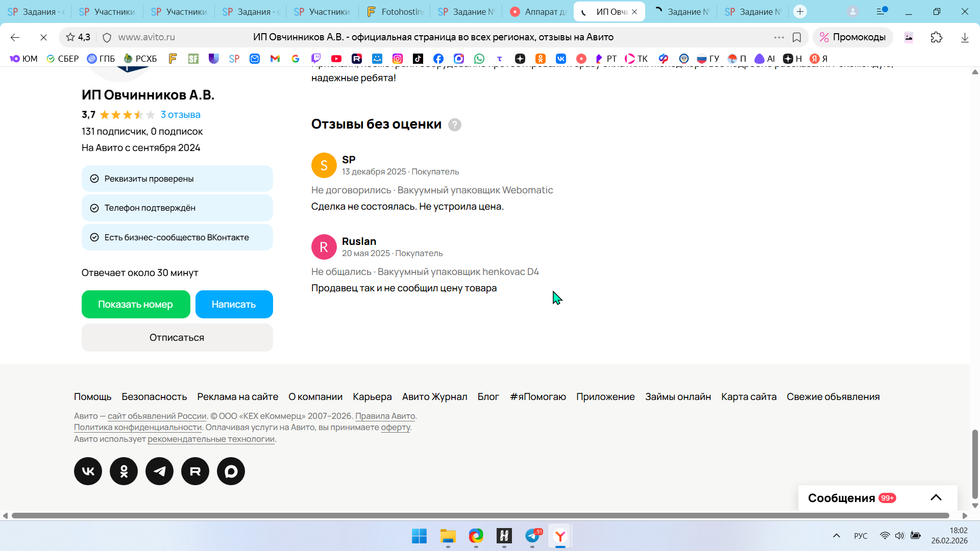Click the Показать номер button

[x=136, y=304]
